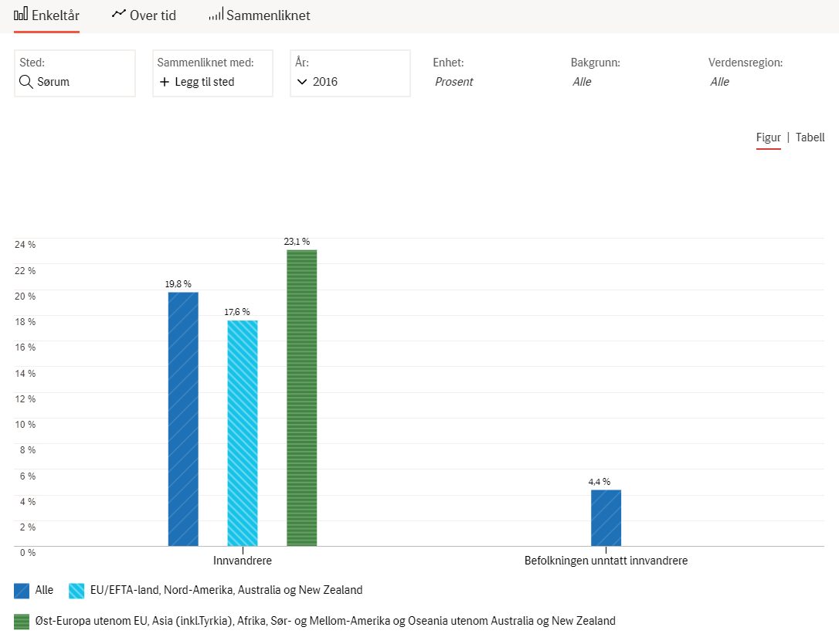
Task: Click the bars icon beside Sammenliknet
Action: [216, 15]
